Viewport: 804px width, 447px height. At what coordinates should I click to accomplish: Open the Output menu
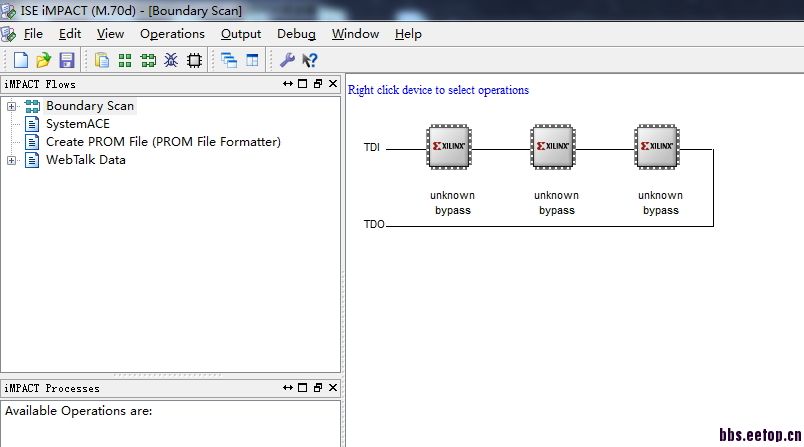[x=241, y=34]
